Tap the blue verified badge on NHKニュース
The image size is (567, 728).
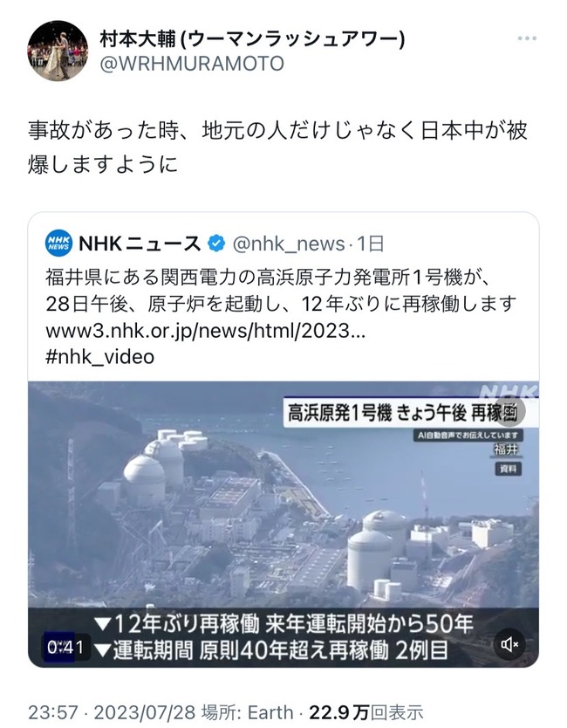point(215,244)
